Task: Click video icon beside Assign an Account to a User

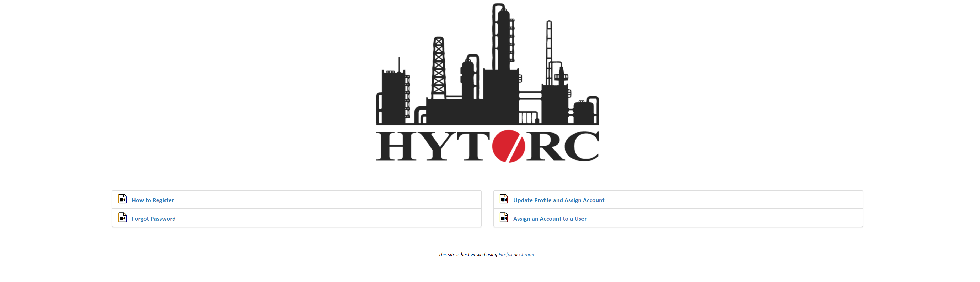Action: (504, 217)
